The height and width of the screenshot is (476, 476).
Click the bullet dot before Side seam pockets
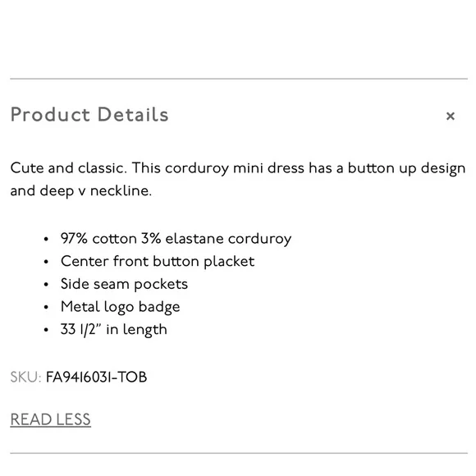pos(46,285)
